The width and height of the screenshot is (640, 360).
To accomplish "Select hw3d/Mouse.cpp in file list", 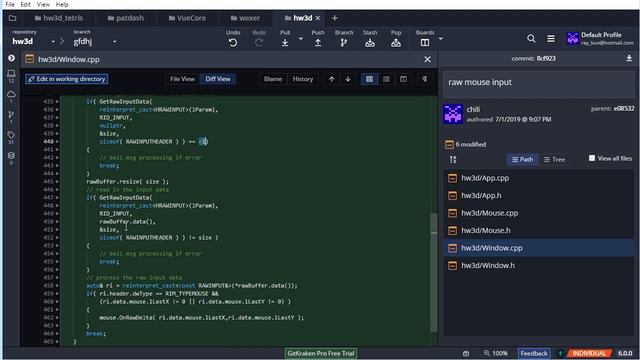I will (x=538, y=213).
